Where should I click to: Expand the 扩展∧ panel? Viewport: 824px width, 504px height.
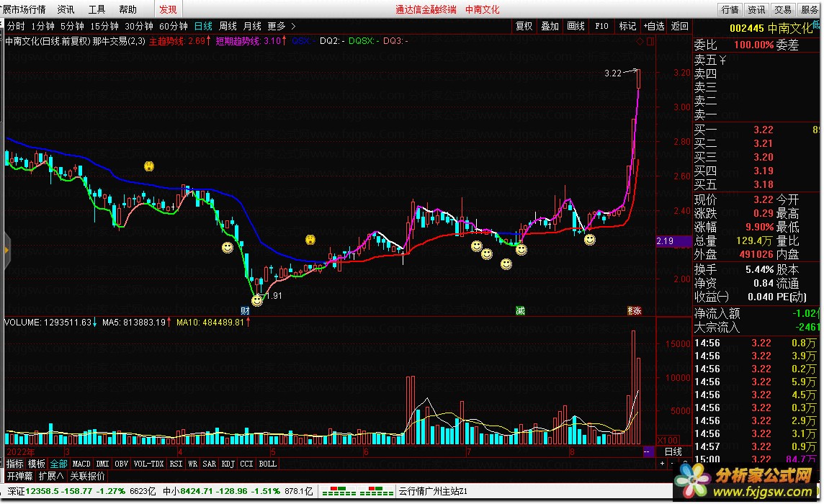(x=51, y=476)
